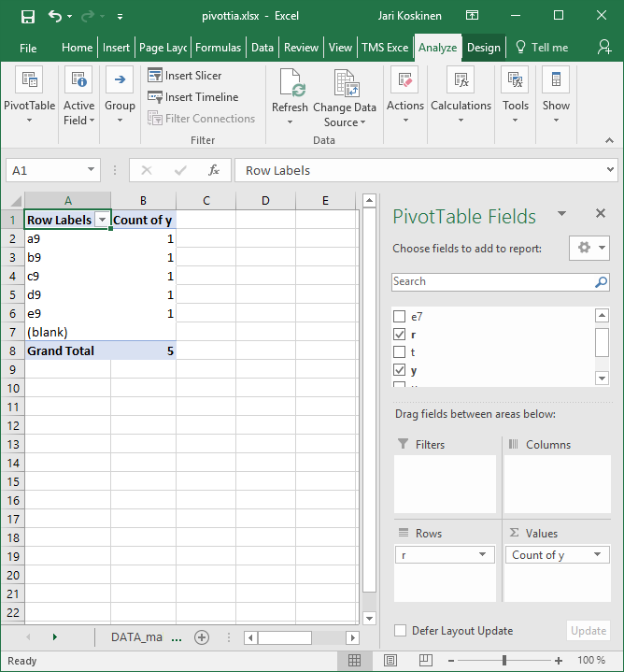
Task: Open the Name Box dropdown arrow
Action: click(92, 170)
